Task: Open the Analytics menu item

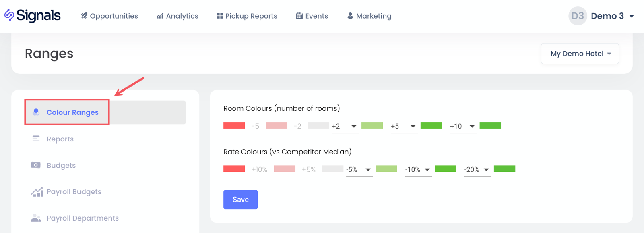Action: pos(178,16)
